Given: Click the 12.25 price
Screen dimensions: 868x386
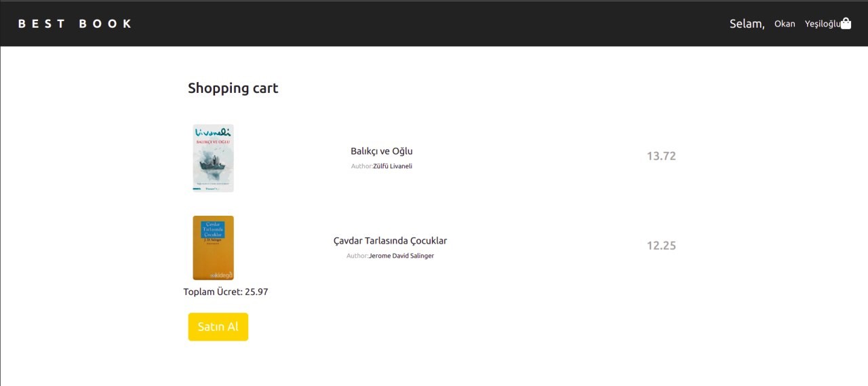Looking at the screenshot, I should 661,246.
